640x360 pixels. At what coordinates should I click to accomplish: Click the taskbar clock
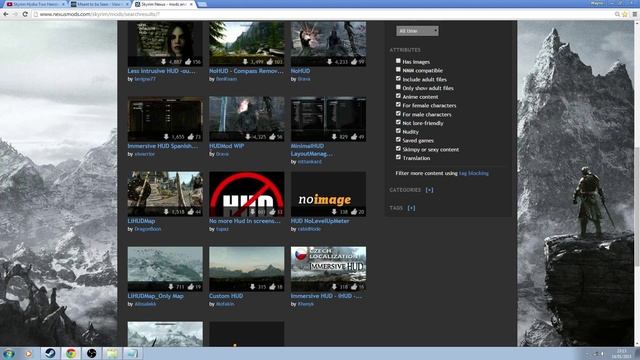tap(621, 353)
